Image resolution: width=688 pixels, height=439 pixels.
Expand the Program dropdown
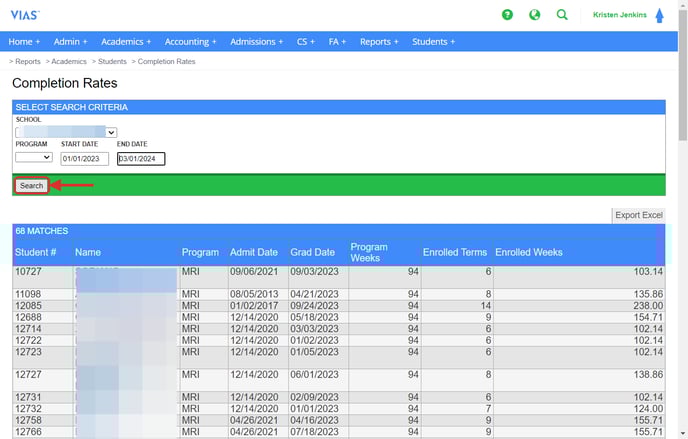coord(33,157)
